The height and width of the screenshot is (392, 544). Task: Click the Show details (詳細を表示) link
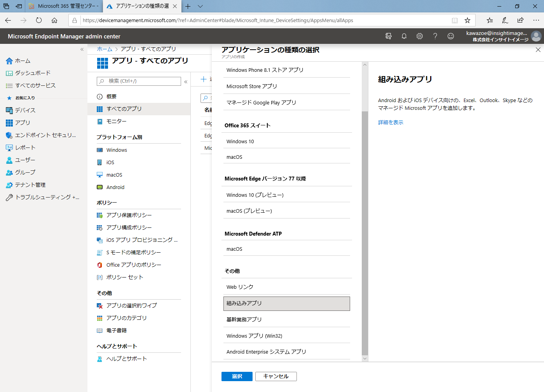click(391, 123)
